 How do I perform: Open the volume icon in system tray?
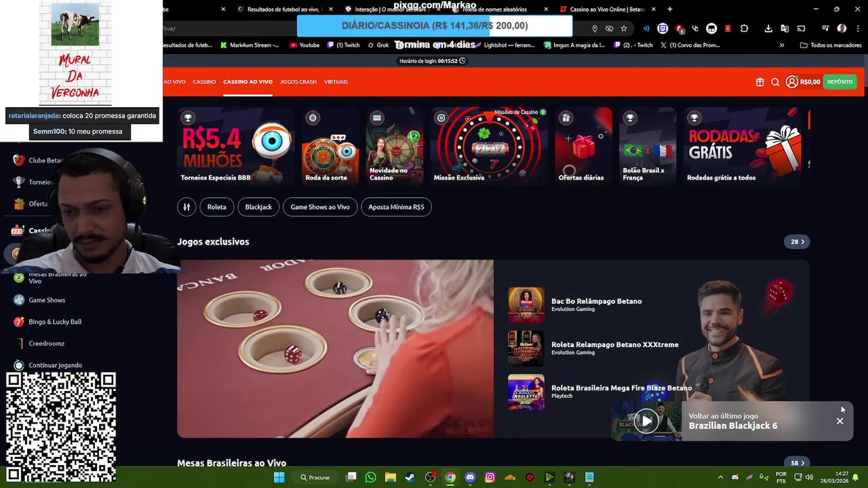[808, 477]
